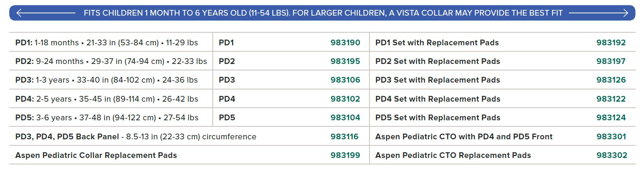
Task: Open PD4 Set part number 983122
Action: 611,99
